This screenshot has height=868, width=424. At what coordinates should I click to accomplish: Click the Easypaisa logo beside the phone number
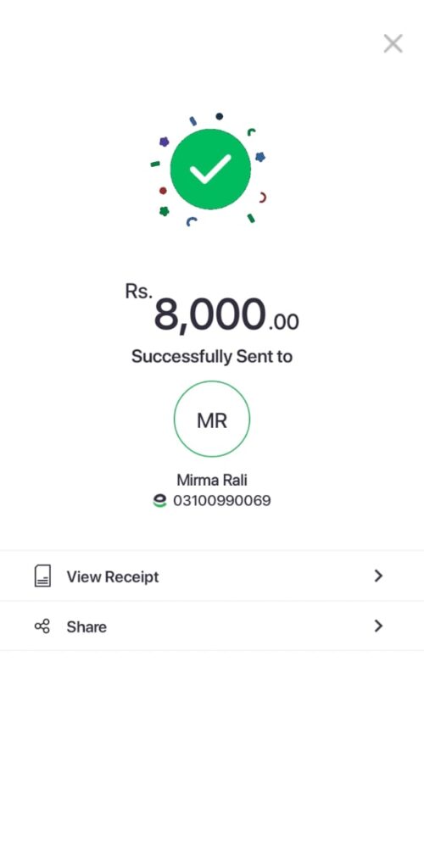[x=159, y=501]
